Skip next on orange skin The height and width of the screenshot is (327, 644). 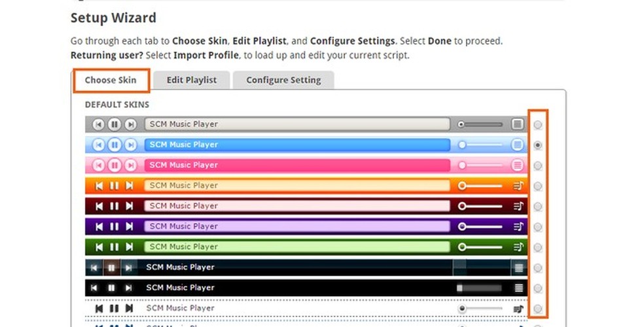[130, 186]
